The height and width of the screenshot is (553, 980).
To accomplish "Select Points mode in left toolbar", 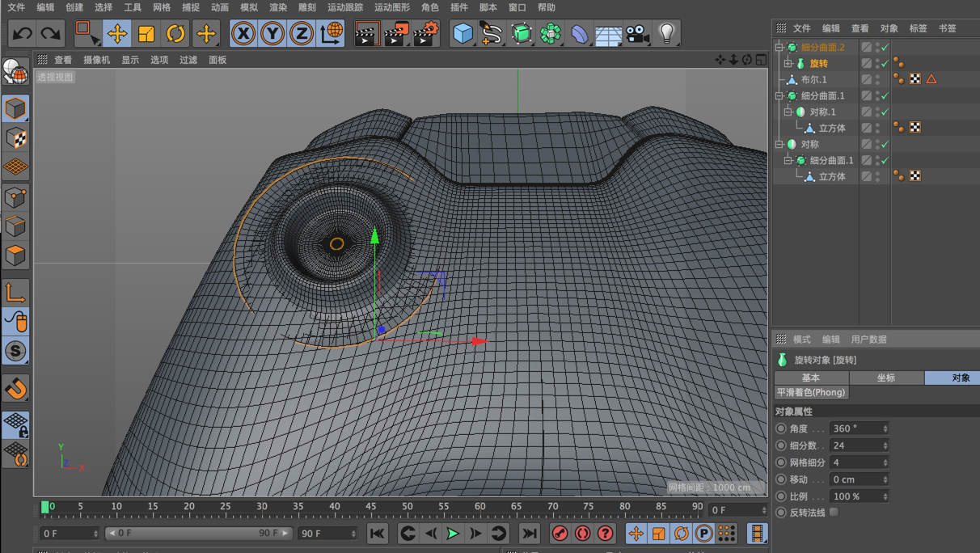I will [x=15, y=197].
